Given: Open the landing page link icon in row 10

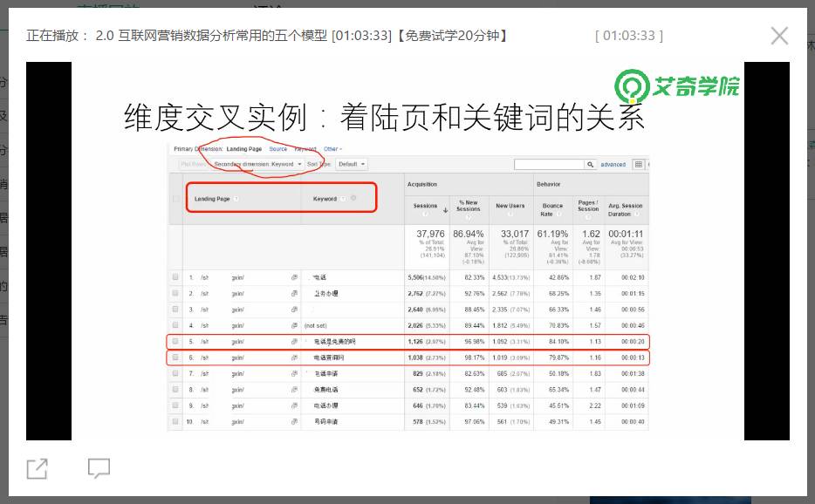Looking at the screenshot, I should [294, 421].
